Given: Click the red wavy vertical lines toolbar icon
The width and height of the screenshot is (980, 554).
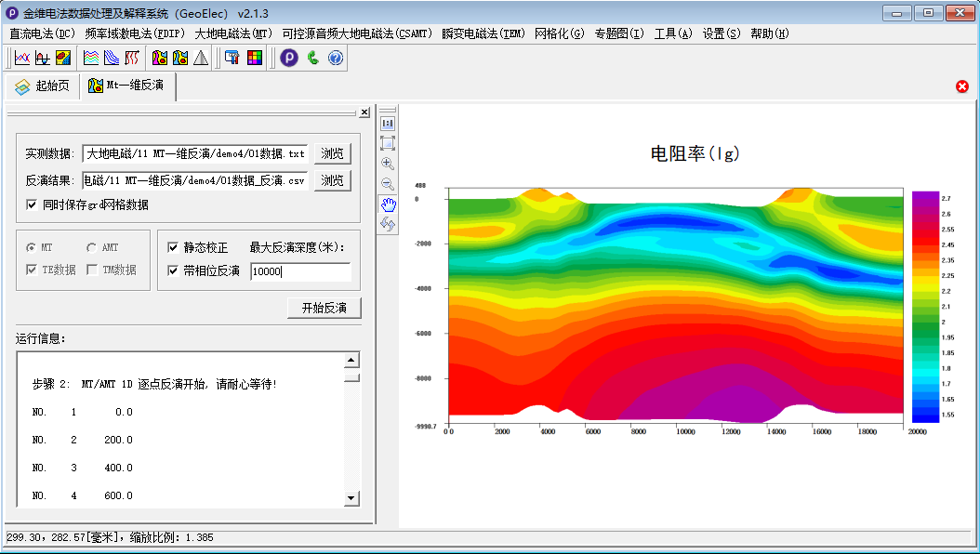Looking at the screenshot, I should [x=132, y=58].
